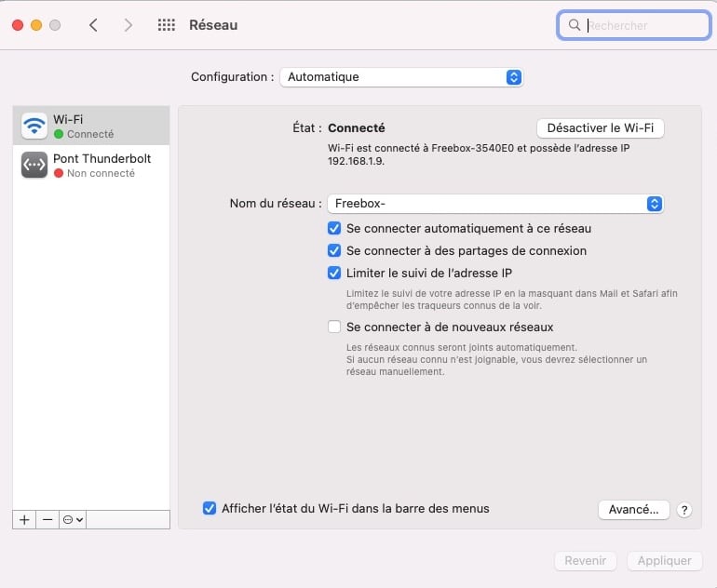Toggle Se connecter automatiquement à ce réseau
Screen dimensions: 717x588
334,228
